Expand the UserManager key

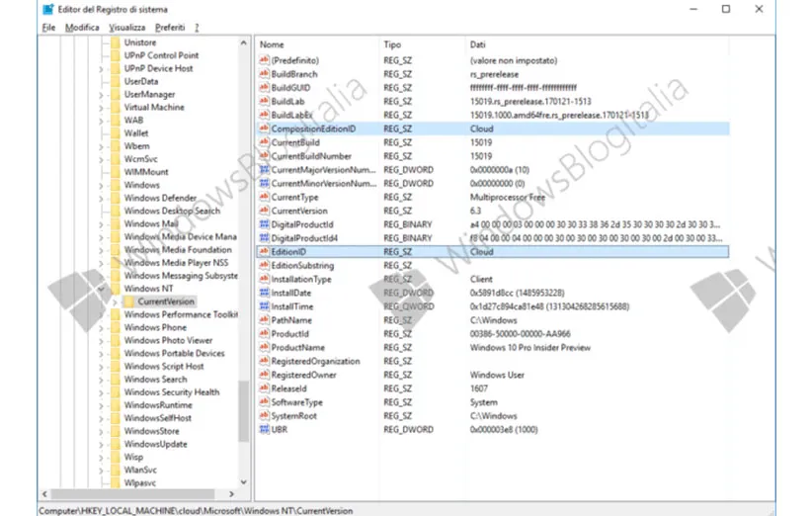[101, 95]
